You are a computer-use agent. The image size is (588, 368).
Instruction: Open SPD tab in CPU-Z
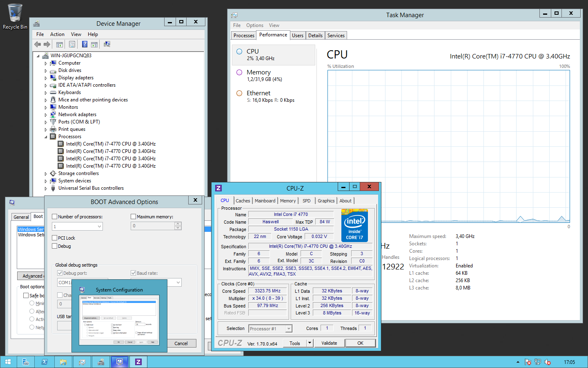coord(307,201)
